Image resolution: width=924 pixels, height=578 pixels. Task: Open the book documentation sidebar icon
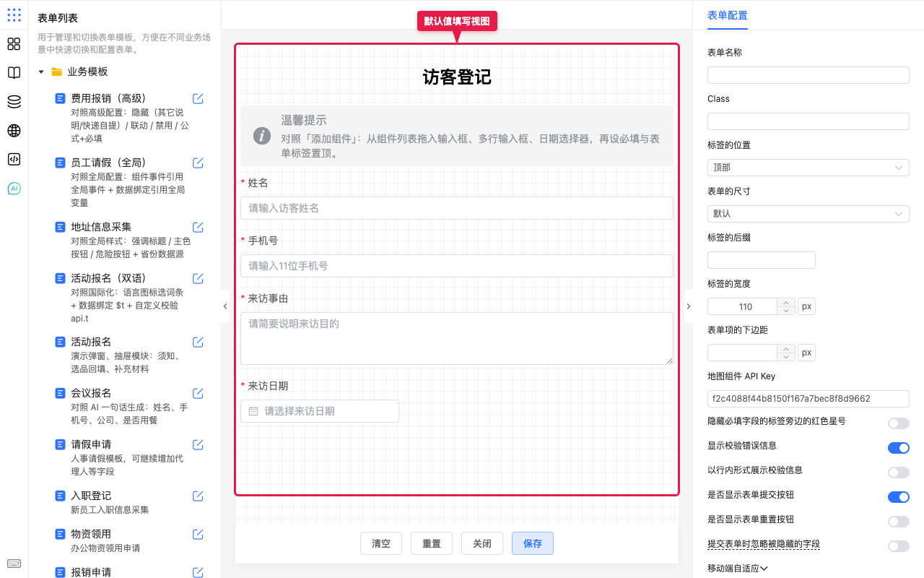14,73
